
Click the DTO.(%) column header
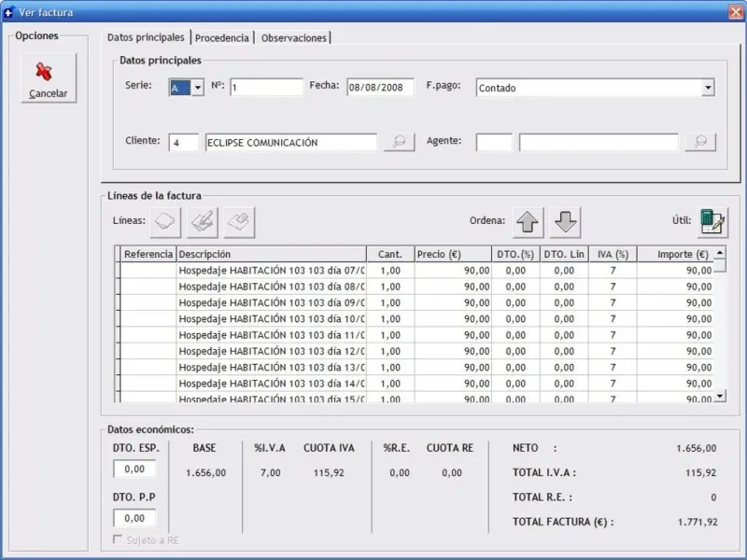pos(516,254)
